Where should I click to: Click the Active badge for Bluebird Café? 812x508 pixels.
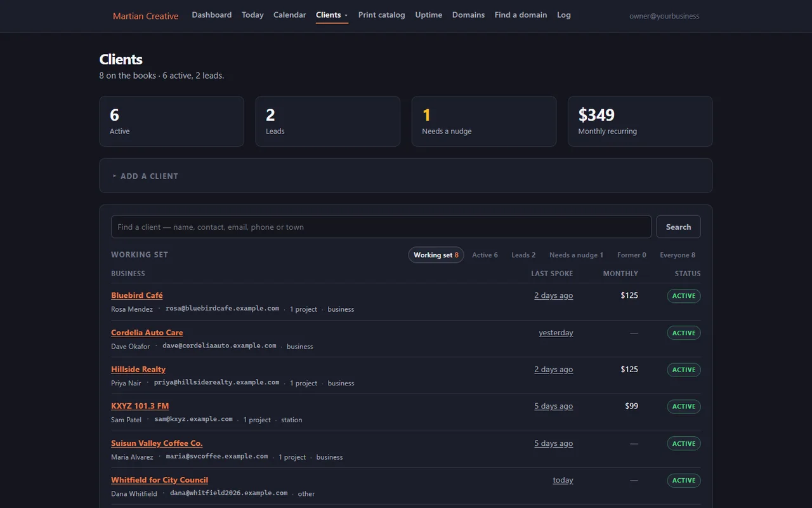(x=684, y=296)
